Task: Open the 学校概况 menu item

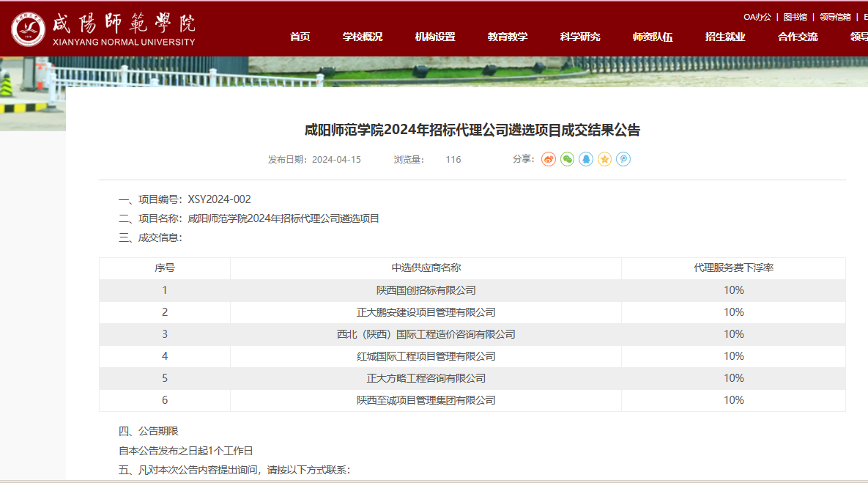Action: coord(363,37)
